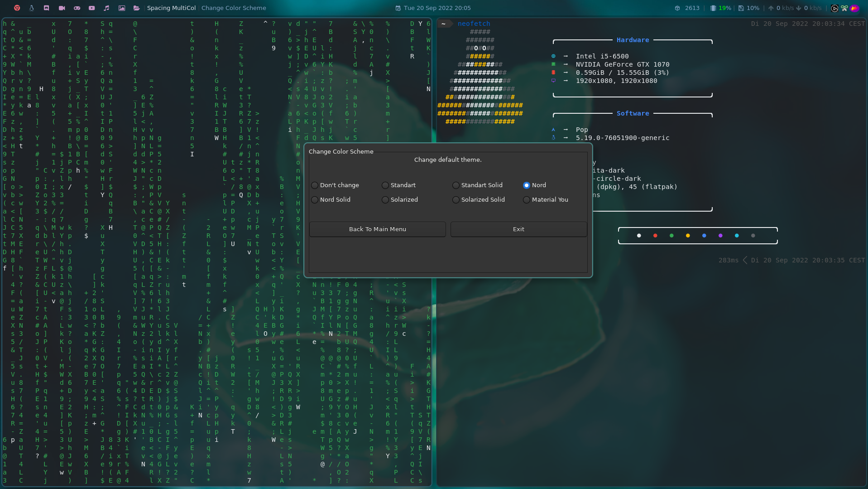Click the pictures image icon in the top bar
The width and height of the screenshot is (868, 489).
click(x=121, y=8)
